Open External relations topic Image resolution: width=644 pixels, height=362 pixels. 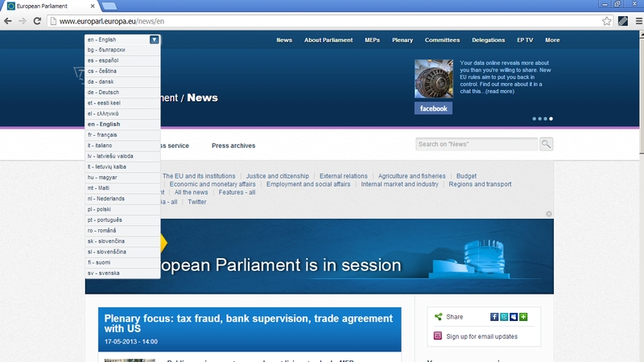(x=344, y=176)
